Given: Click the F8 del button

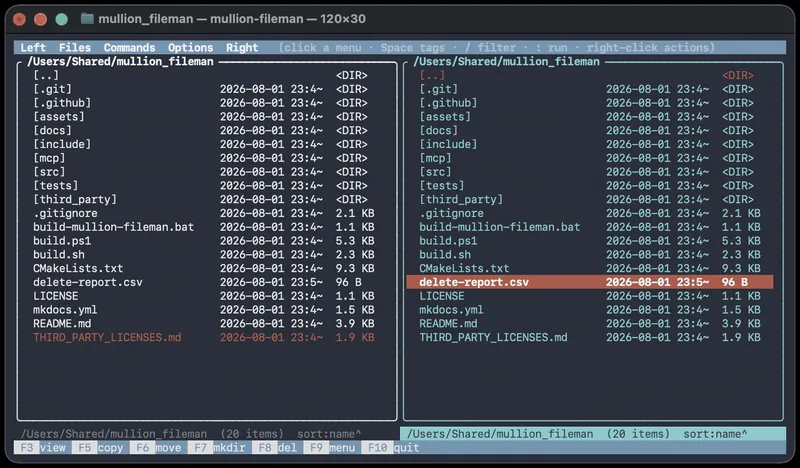Looking at the screenshot, I should coord(278,448).
